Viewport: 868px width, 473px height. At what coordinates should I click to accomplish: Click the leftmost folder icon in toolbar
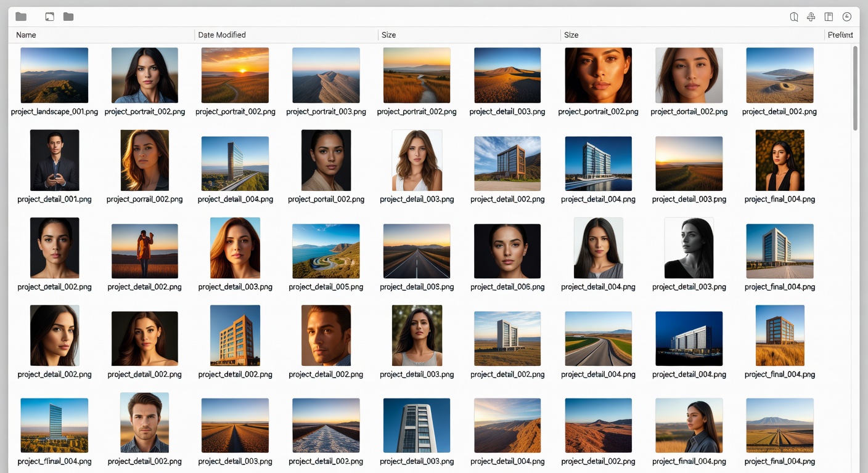click(21, 17)
